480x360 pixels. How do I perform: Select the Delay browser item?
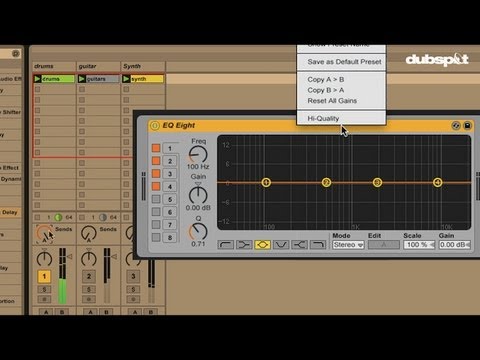10,212
